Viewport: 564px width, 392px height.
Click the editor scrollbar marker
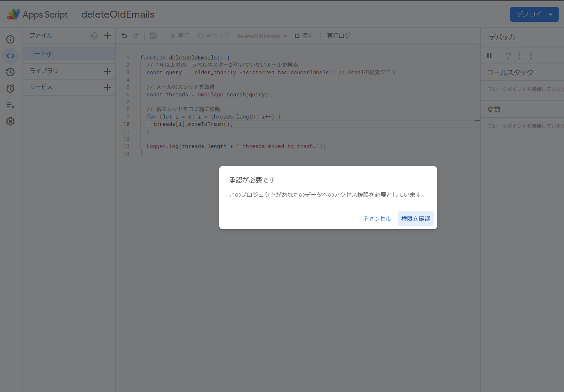point(477,121)
